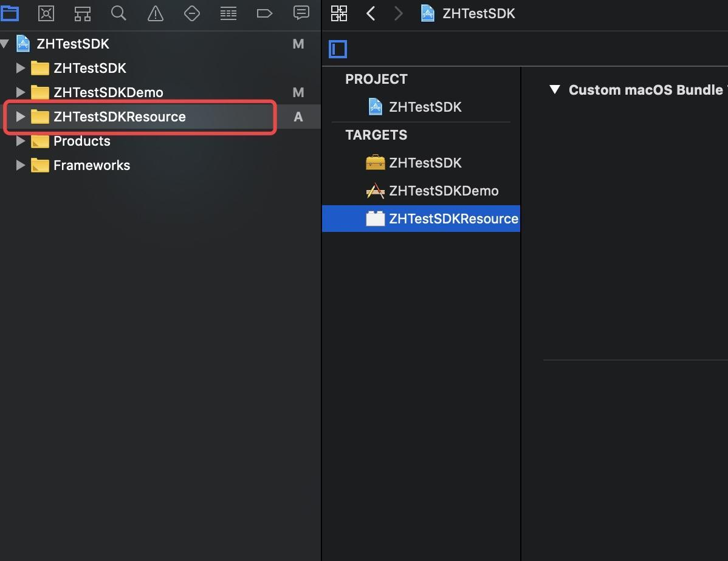Image resolution: width=728 pixels, height=561 pixels.
Task: Open the Find navigator magnifier icon
Action: click(x=119, y=13)
